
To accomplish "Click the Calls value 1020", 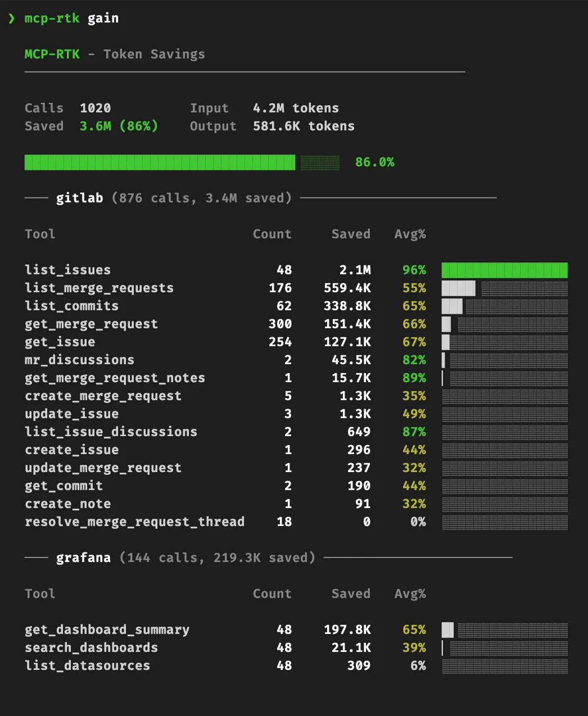I will (96, 108).
